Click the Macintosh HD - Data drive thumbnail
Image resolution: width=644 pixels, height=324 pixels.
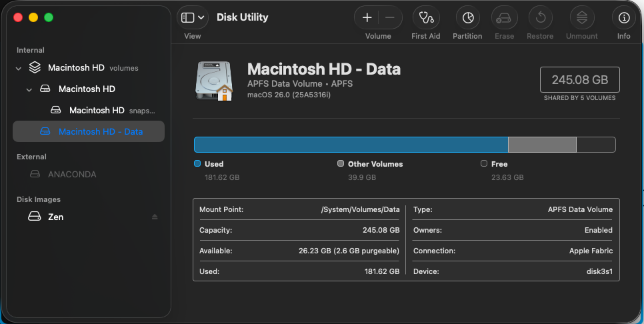[214, 81]
